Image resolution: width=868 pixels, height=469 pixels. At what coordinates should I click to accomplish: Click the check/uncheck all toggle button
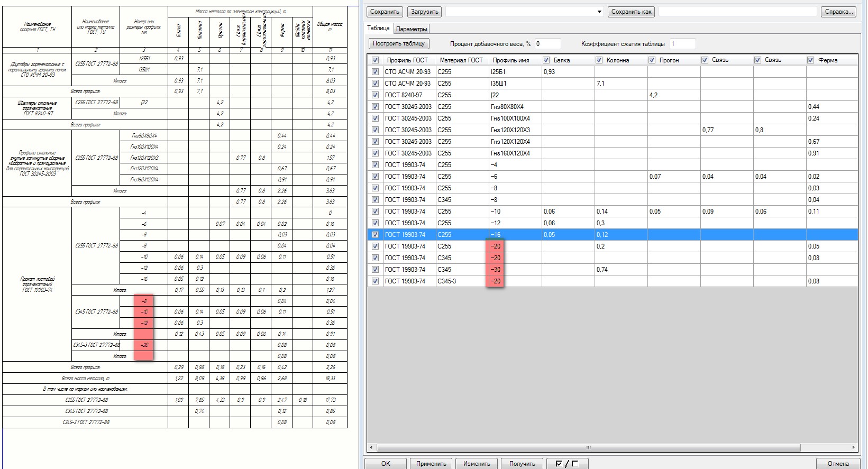(567, 464)
